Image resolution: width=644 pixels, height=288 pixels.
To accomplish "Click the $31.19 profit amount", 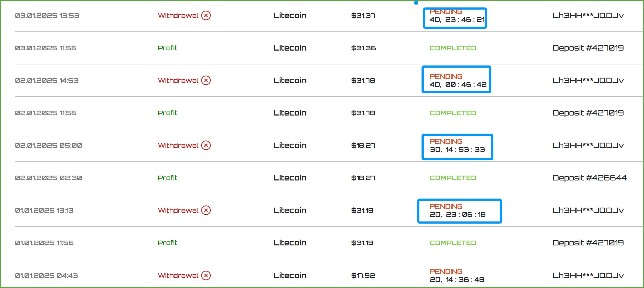I will (362, 243).
